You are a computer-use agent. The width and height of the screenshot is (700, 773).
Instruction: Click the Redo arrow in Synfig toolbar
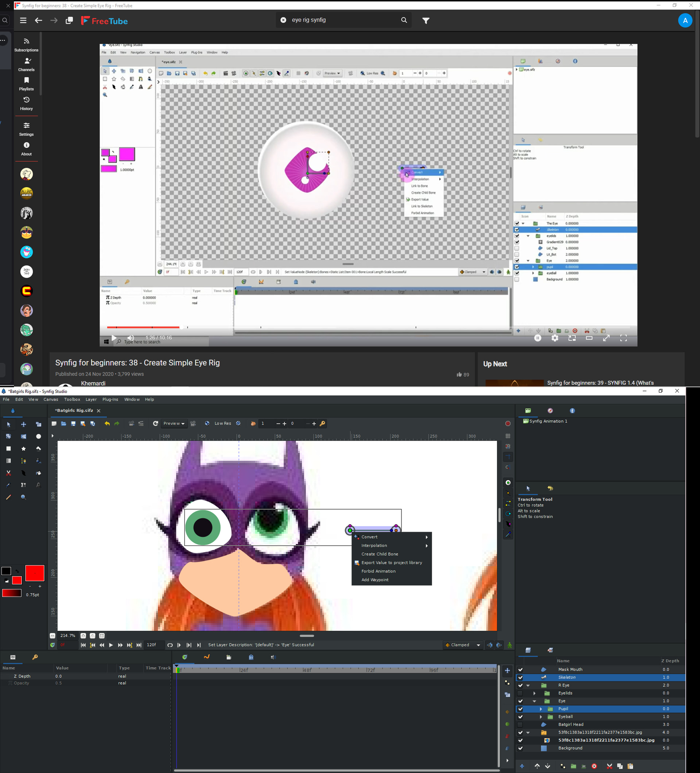117,423
